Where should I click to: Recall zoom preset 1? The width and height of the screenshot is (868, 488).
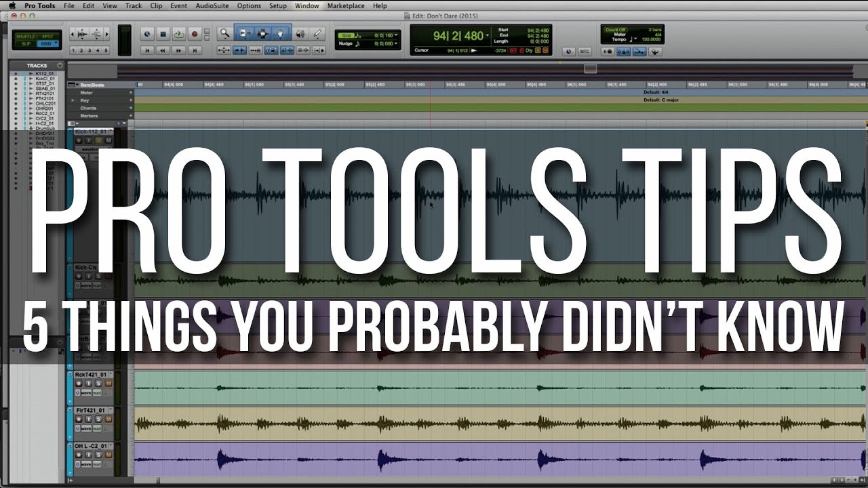pos(73,50)
